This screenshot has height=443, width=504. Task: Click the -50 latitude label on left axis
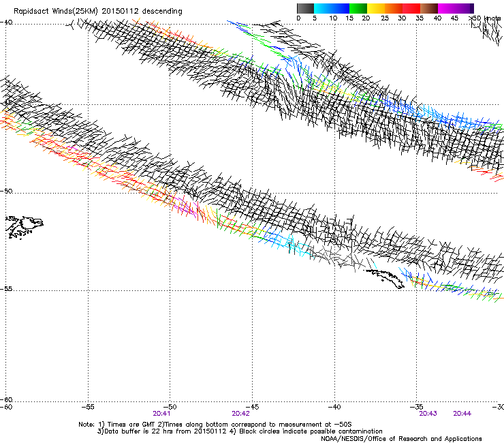(6, 191)
